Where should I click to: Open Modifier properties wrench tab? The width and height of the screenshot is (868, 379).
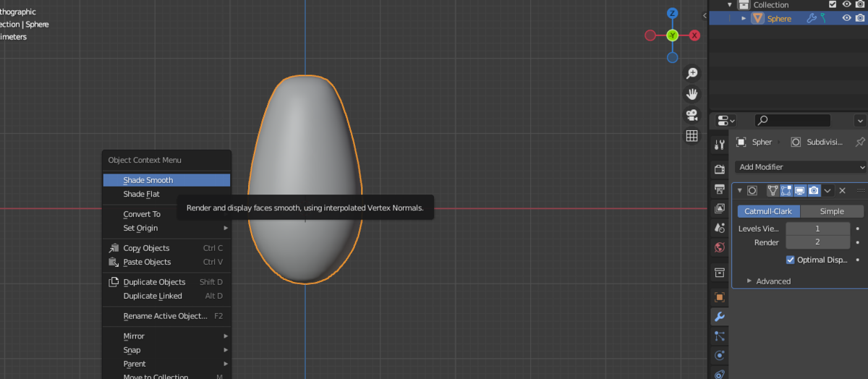coord(719,317)
